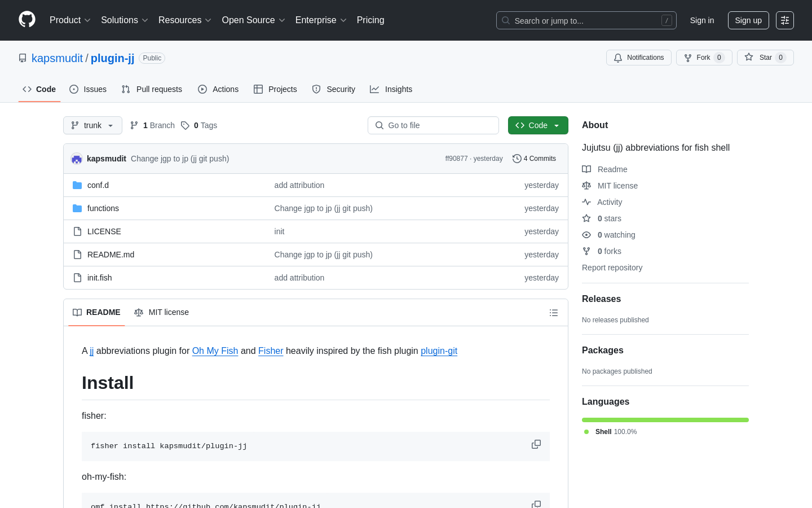Screen dimensions: 812x508
Task: Click 'add attribution' message in conf.d row
Action: tap(299, 185)
